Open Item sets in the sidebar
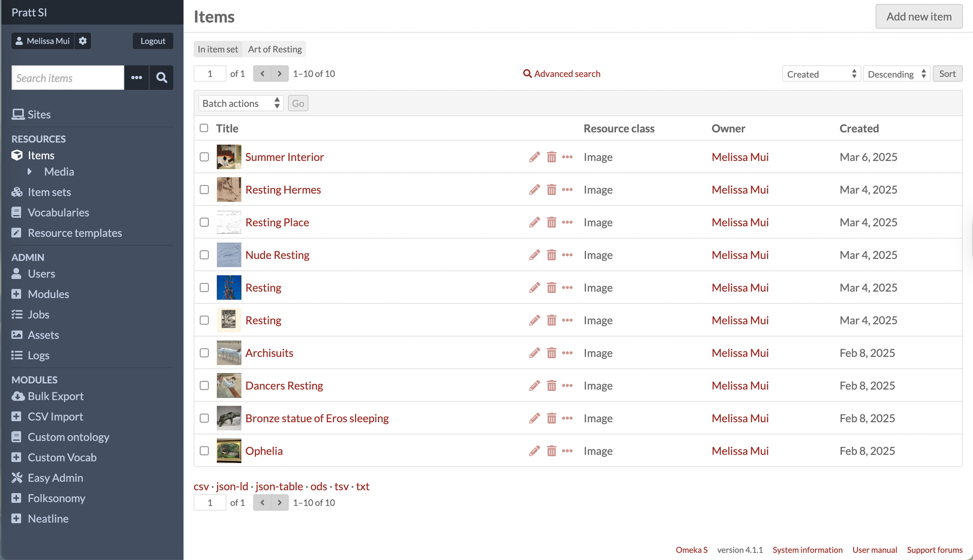Screen dimensions: 973x560 click(x=49, y=192)
